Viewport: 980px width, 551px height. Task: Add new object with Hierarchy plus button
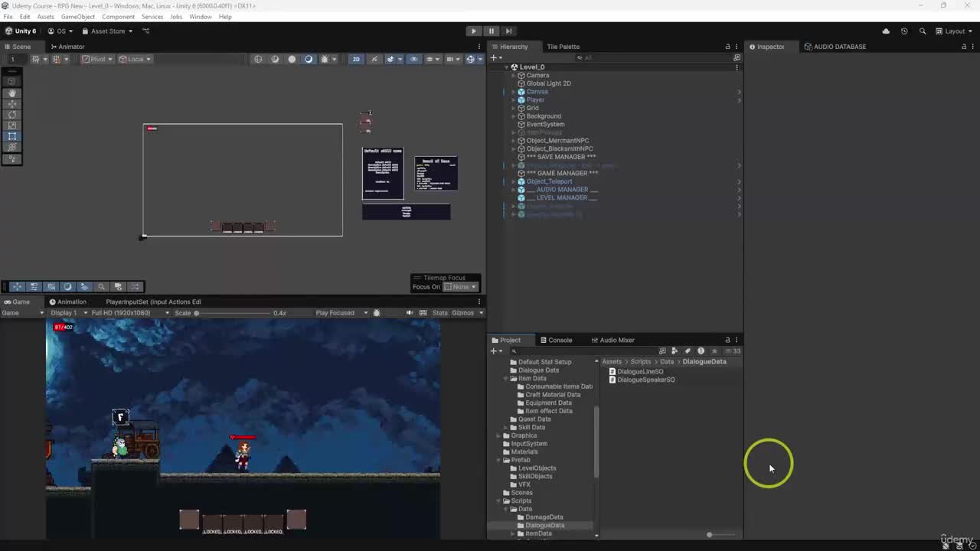[x=495, y=58]
